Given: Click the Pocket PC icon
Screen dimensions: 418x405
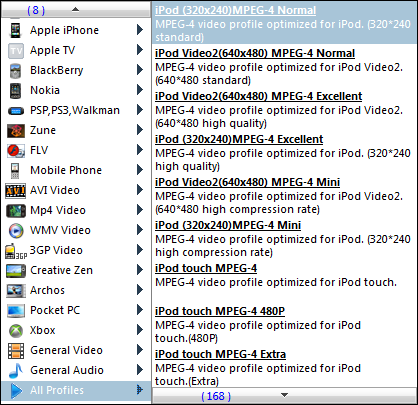Looking at the screenshot, I should click(x=16, y=311).
